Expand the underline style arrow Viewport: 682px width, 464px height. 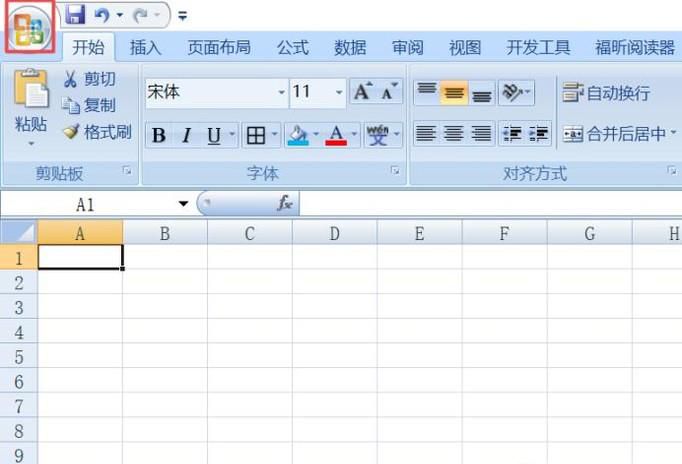point(232,134)
